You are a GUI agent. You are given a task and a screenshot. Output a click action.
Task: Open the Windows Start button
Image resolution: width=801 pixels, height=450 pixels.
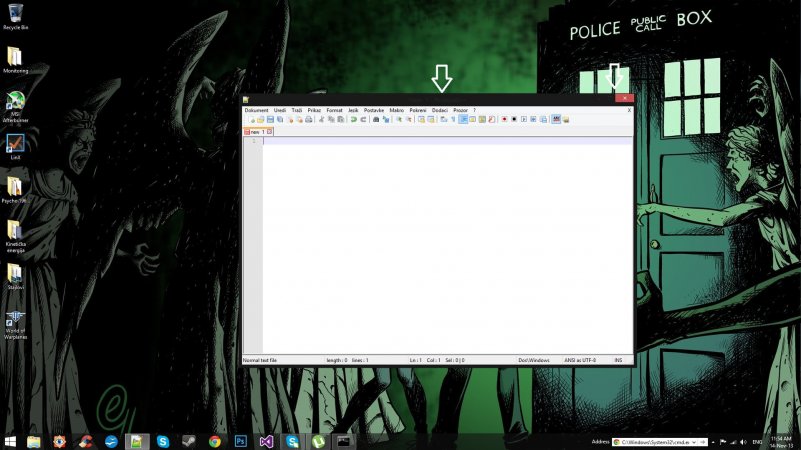(x=10, y=441)
